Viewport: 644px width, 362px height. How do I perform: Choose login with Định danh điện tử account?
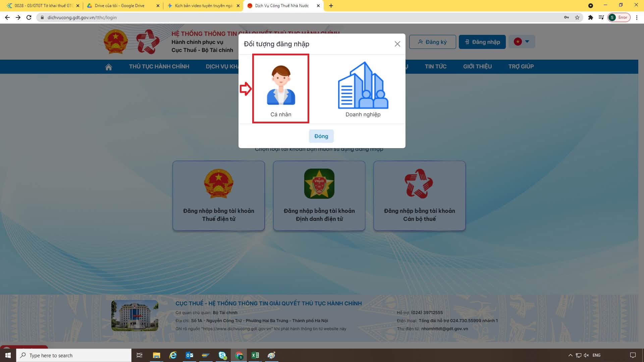(319, 196)
